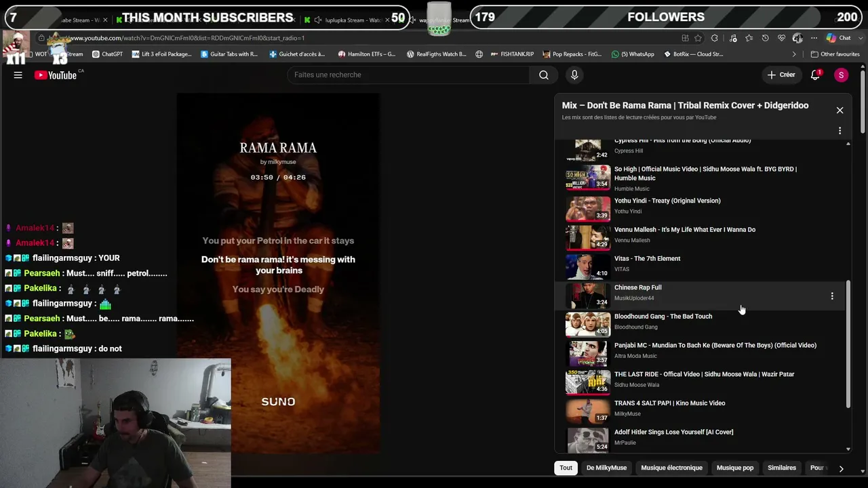
Task: Open the browser profile picture
Action: coord(797,38)
